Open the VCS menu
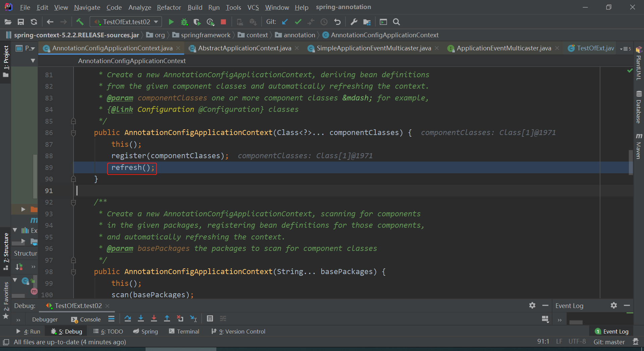Viewport: 644px width, 351px height. coord(253,7)
